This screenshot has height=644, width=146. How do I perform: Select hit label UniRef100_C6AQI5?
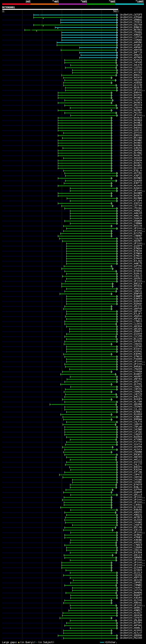[x=131, y=387]
